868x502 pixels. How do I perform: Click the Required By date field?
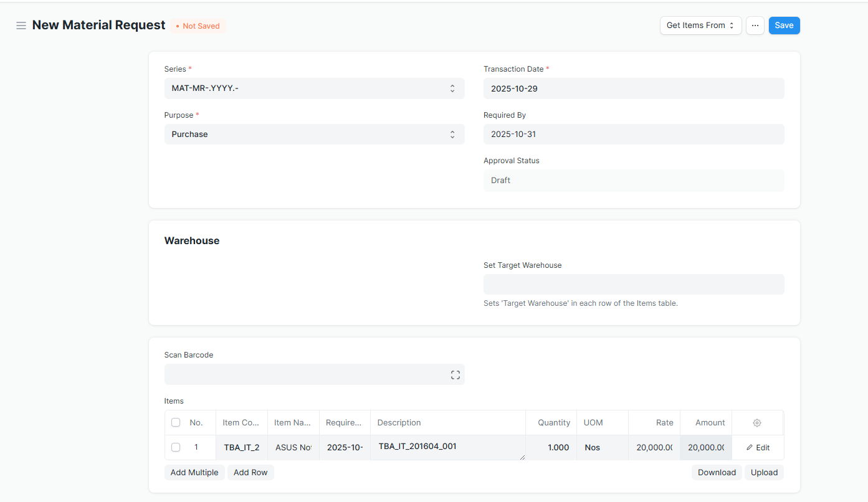(633, 135)
